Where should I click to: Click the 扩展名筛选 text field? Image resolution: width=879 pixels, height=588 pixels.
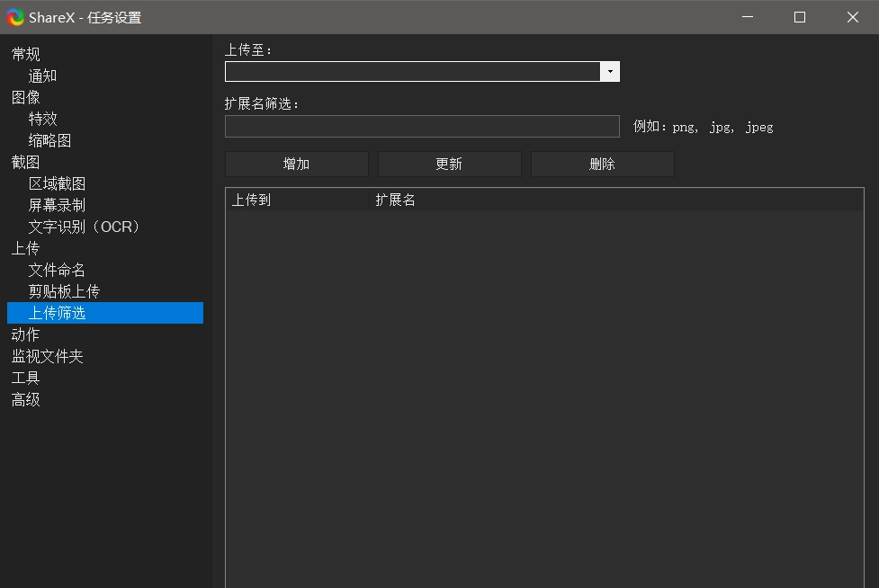click(422, 127)
